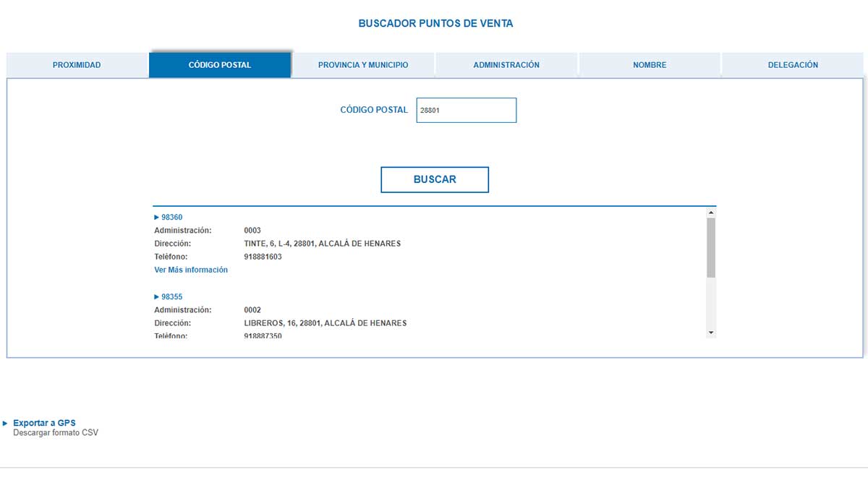
Task: Click the results list scroll down arrow
Action: click(711, 332)
